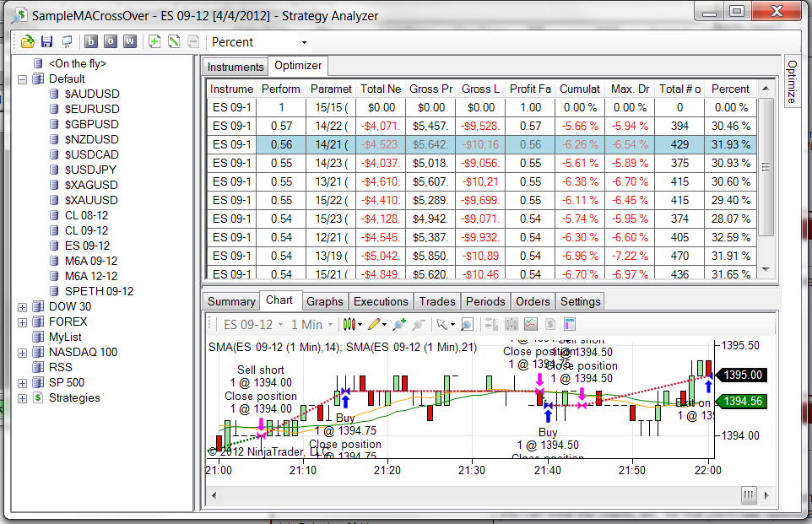
Task: Edit item with the pencil page icon
Action: 174,42
